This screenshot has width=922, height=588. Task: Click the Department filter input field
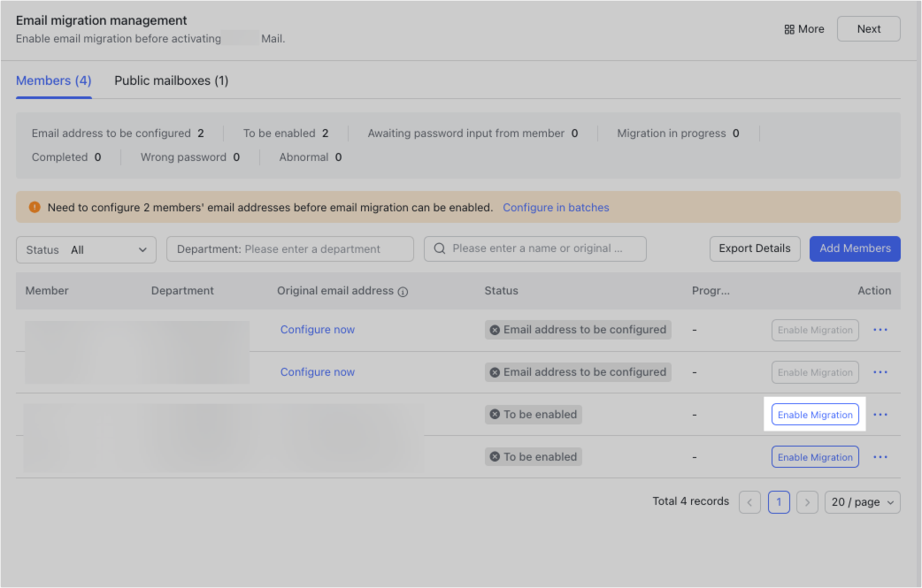(290, 248)
